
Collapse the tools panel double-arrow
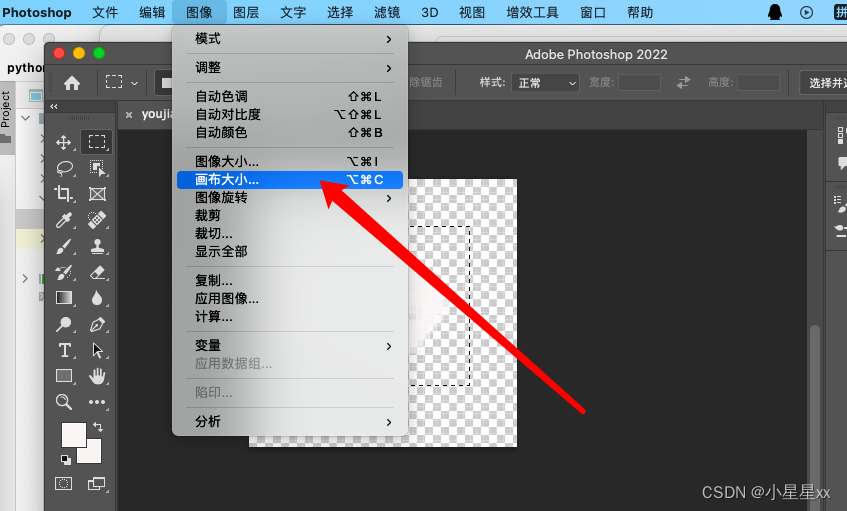click(x=53, y=106)
